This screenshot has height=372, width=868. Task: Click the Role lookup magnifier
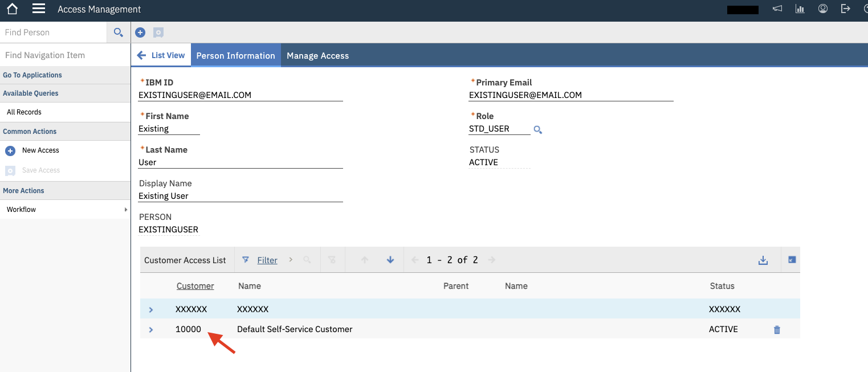(537, 129)
